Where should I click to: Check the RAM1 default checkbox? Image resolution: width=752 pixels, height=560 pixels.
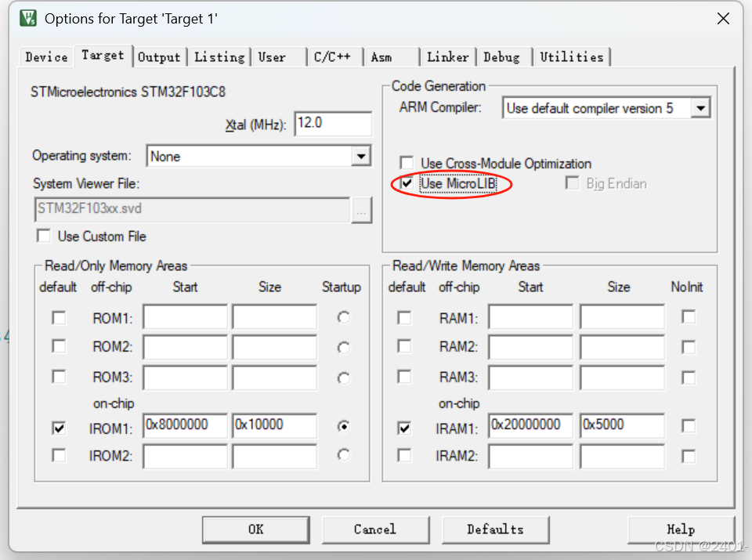tap(404, 318)
